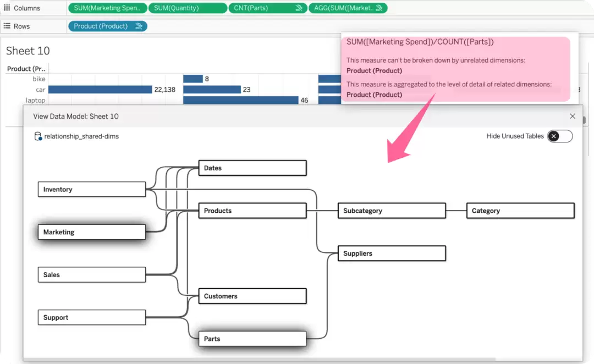This screenshot has width=594, height=364.
Task: Click the bike row label
Action: 38,79
